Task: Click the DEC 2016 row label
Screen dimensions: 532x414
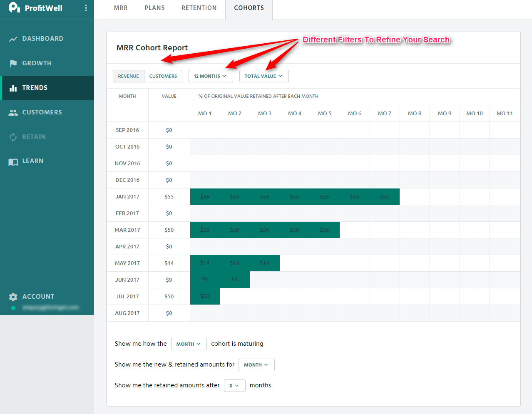Action: click(127, 180)
